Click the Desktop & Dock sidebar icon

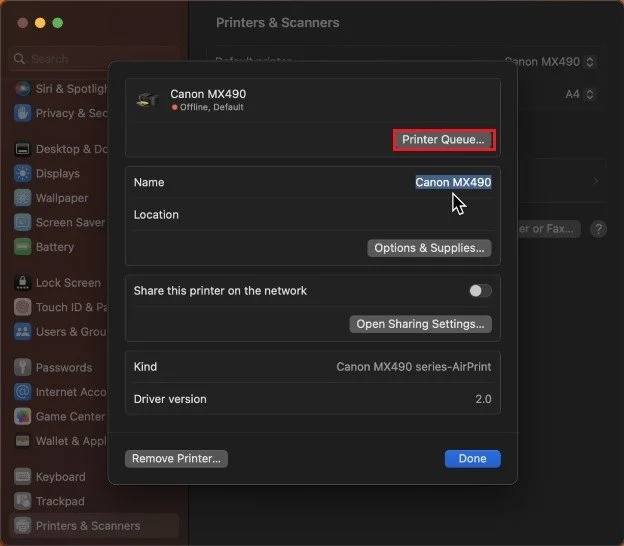point(22,149)
